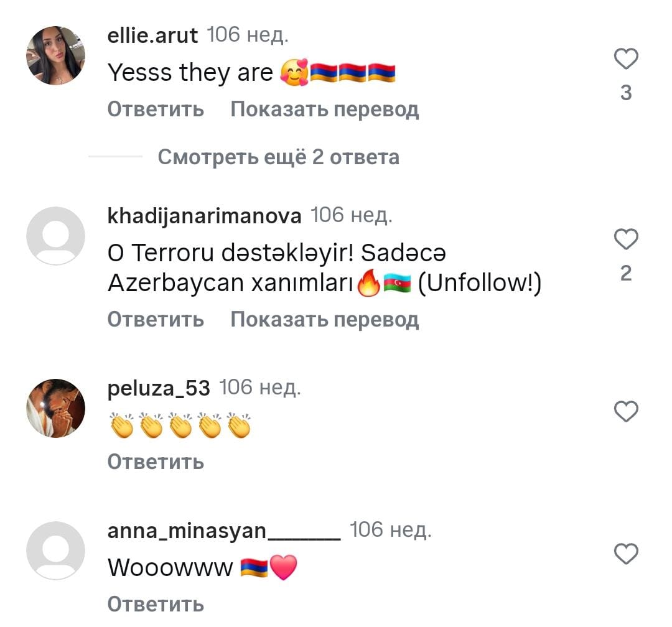672x627 pixels.
Task: Open anna_minasyan's blank avatar
Action: pos(56,550)
